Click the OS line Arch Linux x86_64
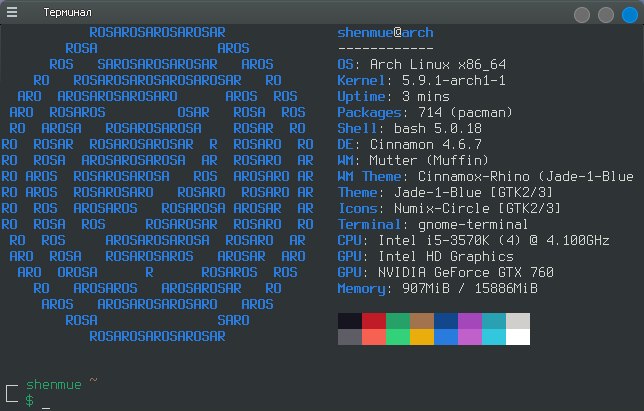The width and height of the screenshot is (644, 411). point(422,64)
